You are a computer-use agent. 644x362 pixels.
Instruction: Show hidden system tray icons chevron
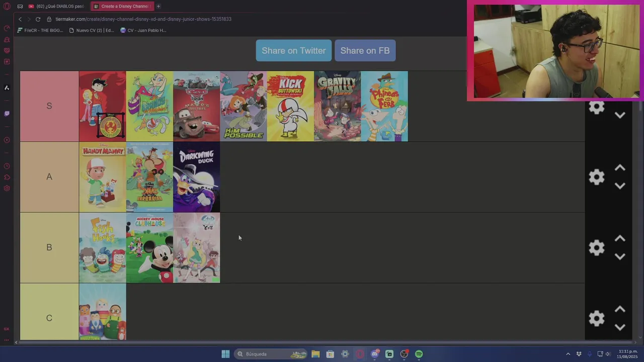tap(568, 354)
